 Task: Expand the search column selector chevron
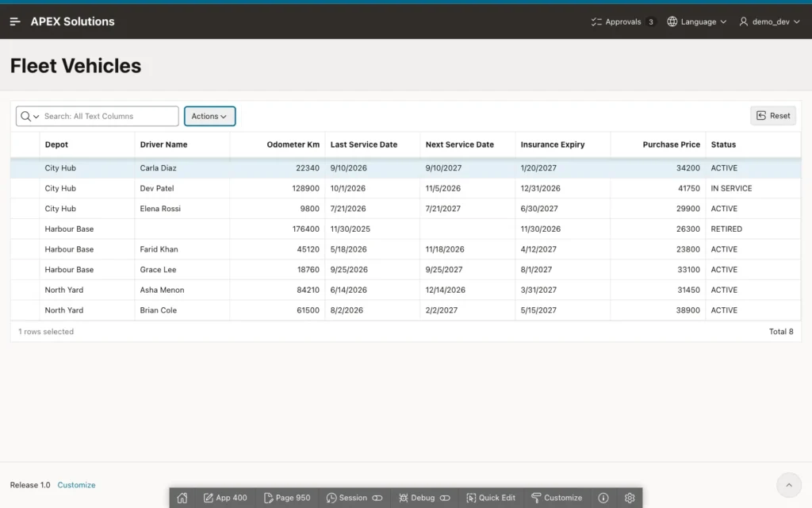pos(36,117)
